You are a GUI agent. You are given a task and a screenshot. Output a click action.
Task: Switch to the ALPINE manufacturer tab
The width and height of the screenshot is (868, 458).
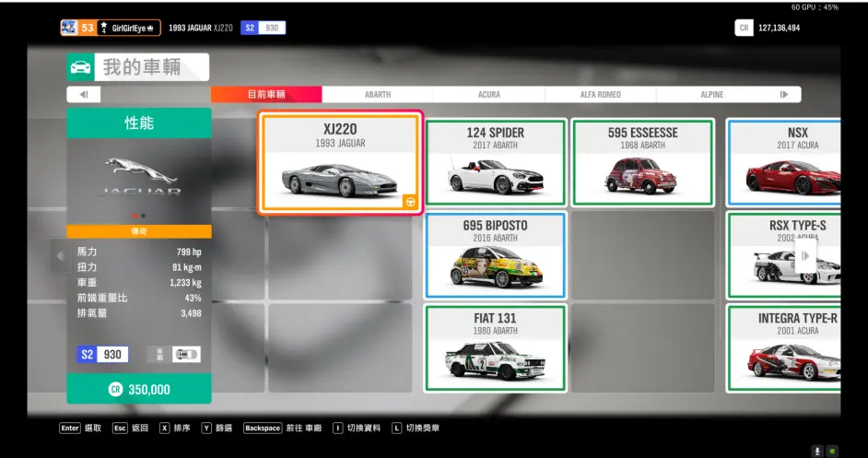712,95
